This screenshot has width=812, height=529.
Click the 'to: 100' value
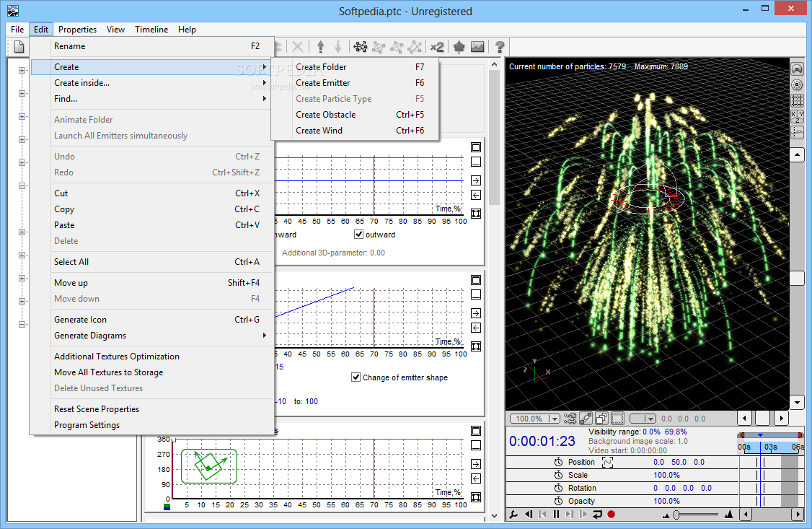point(306,401)
